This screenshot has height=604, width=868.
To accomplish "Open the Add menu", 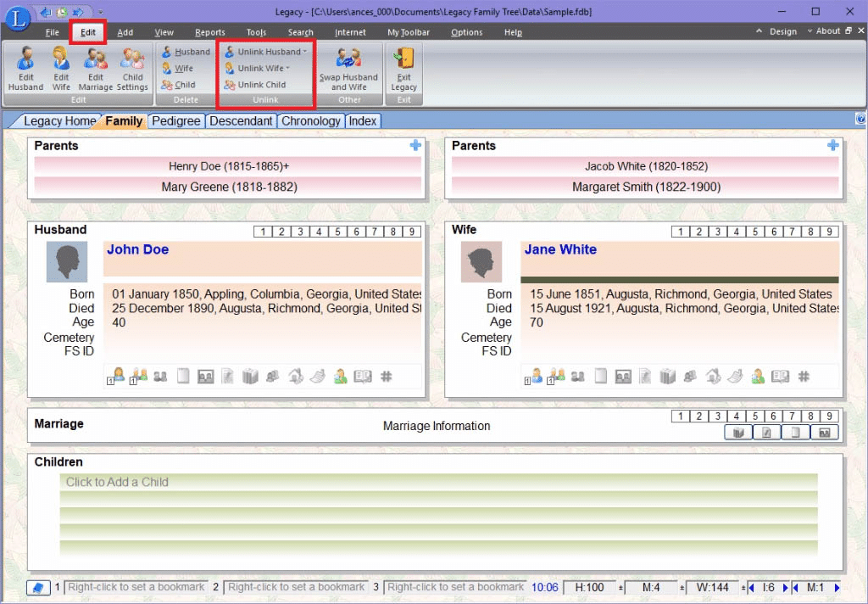I will pos(125,32).
